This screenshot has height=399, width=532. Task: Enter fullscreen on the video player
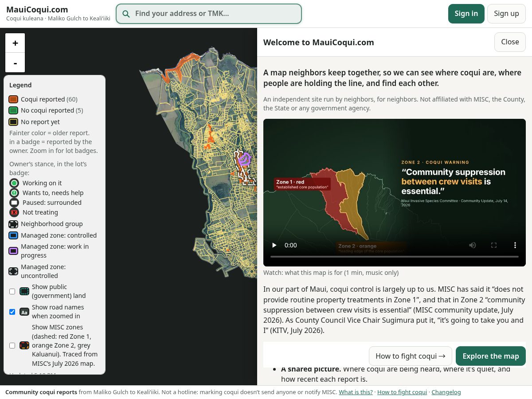point(494,245)
